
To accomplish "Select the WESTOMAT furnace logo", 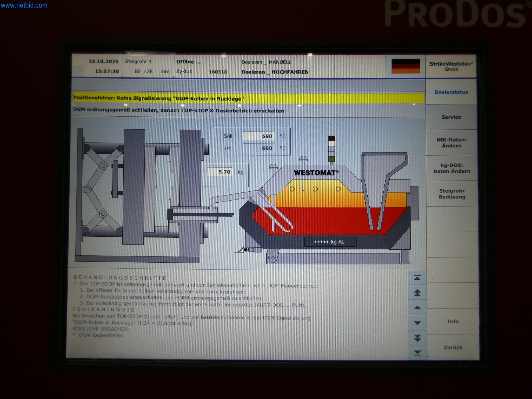I will pyautogui.click(x=316, y=172).
